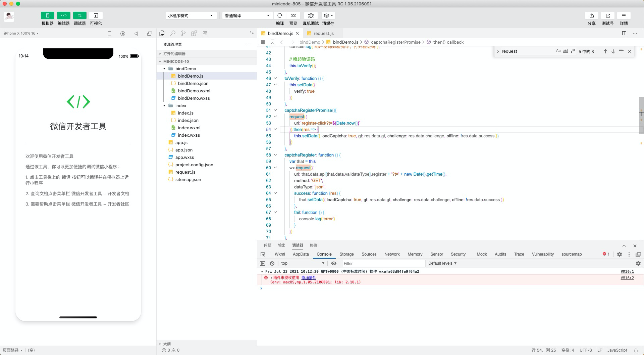This screenshot has width=644, height=355.
Task: Open the explorer files icon
Action: 162,33
